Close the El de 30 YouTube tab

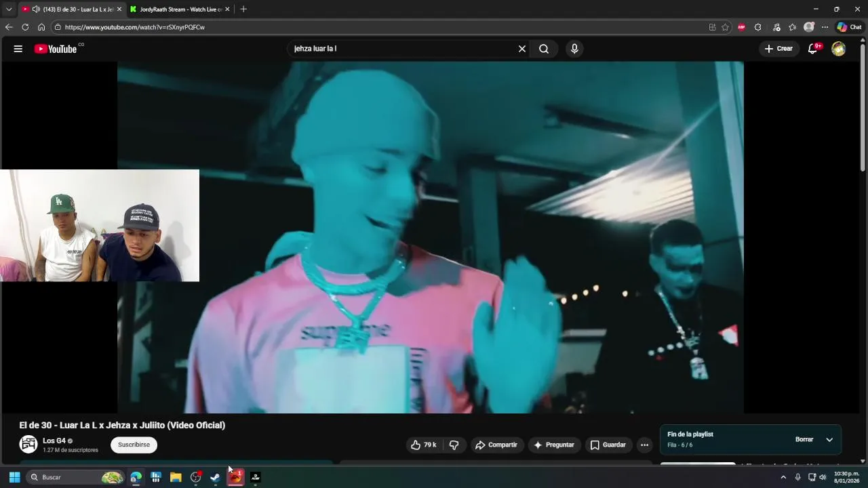[119, 9]
